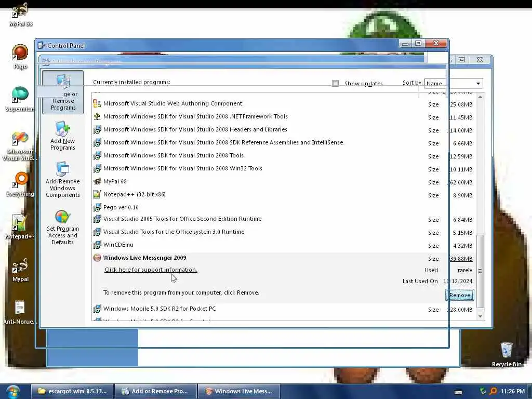Click the Pego ver 0.10 list icon
This screenshot has height=399, width=532.
[97, 207]
